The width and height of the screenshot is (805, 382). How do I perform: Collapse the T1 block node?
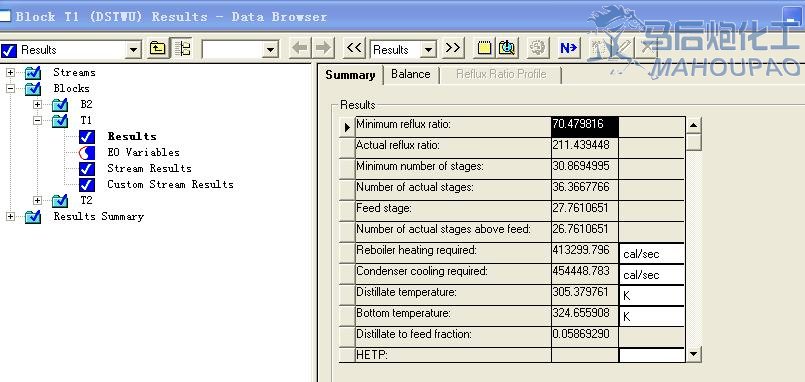pyautogui.click(x=37, y=120)
